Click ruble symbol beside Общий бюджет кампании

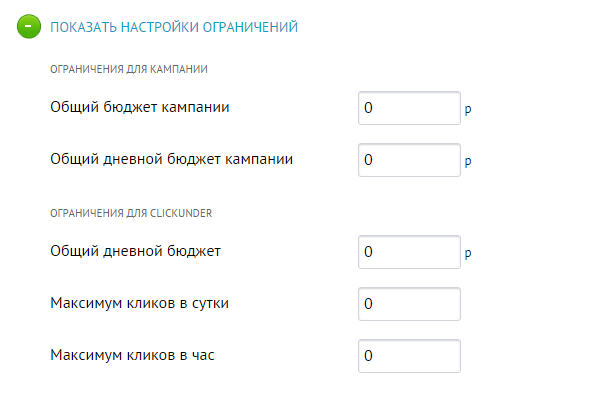tap(468, 109)
